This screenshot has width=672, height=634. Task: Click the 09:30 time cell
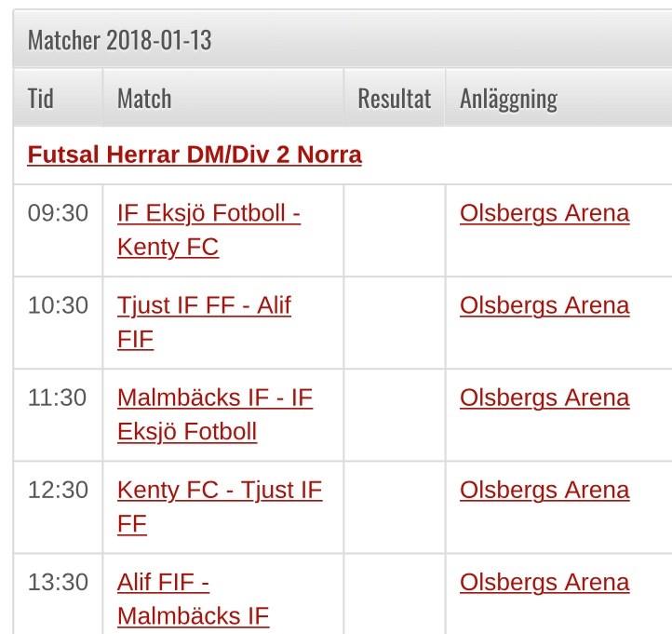(x=58, y=213)
